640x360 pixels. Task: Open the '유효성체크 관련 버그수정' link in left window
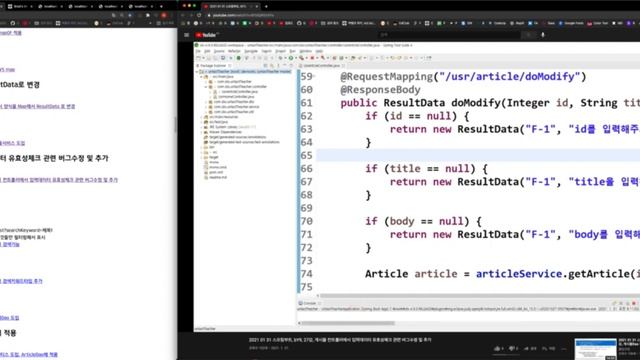tap(59, 180)
